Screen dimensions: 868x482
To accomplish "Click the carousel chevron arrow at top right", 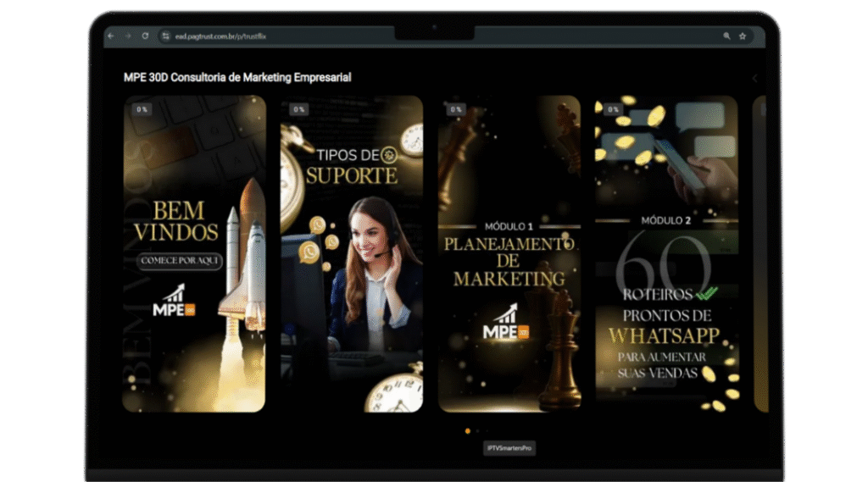I will 754,79.
